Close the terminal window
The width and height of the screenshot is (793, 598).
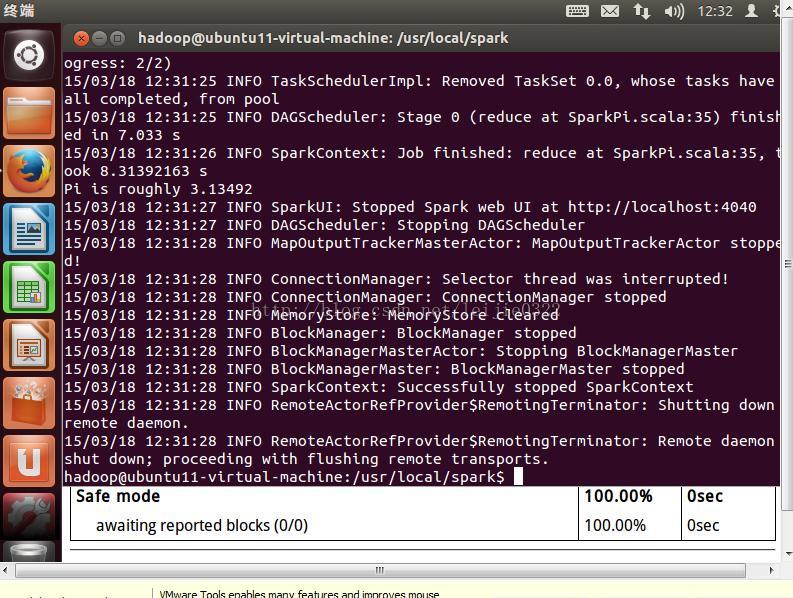pos(81,38)
